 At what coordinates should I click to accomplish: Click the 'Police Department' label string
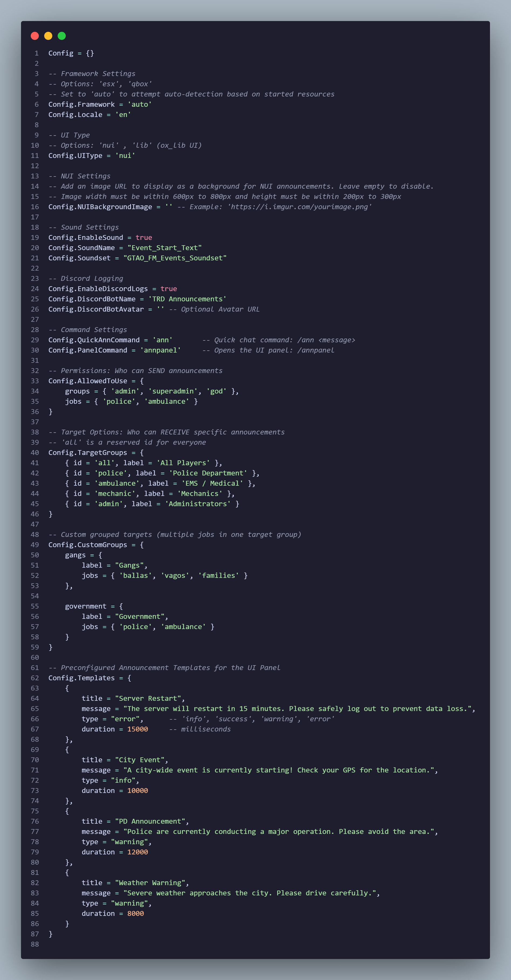(x=208, y=473)
